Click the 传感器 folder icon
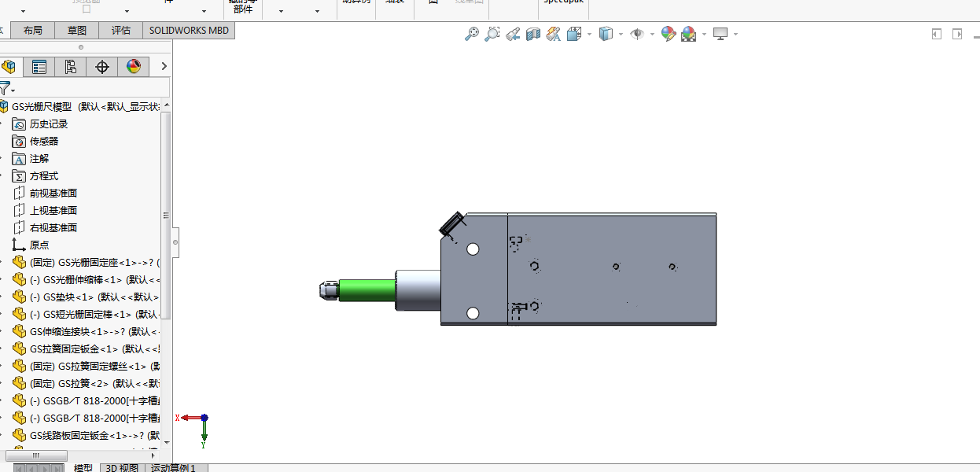 (x=20, y=142)
